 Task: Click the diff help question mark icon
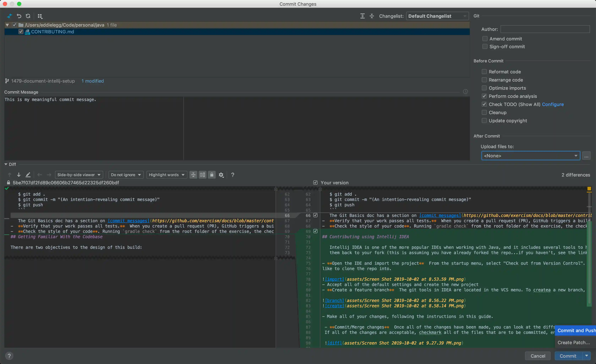(x=232, y=175)
